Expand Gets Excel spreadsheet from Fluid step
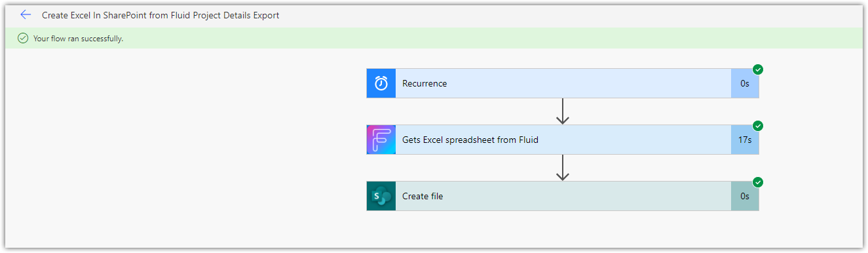868x253 pixels. (x=563, y=140)
